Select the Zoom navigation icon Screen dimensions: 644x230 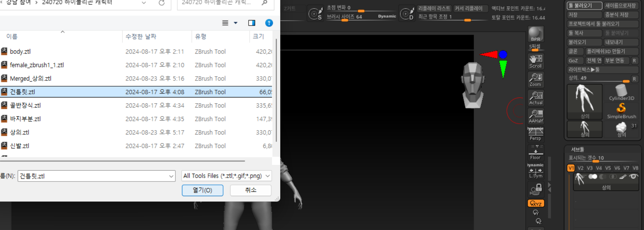[536, 80]
